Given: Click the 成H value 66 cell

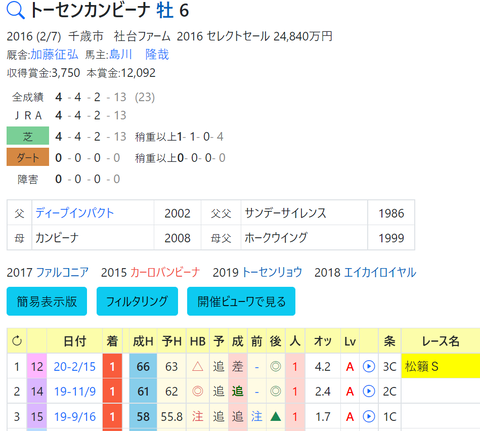Looking at the screenshot, I should pos(143,366).
